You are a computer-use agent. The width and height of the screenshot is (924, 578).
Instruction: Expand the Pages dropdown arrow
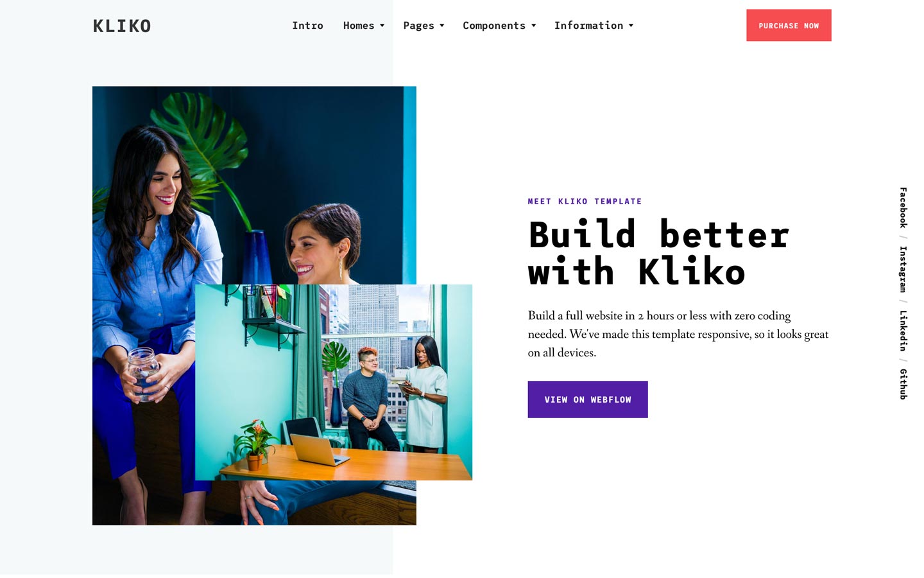(x=442, y=26)
